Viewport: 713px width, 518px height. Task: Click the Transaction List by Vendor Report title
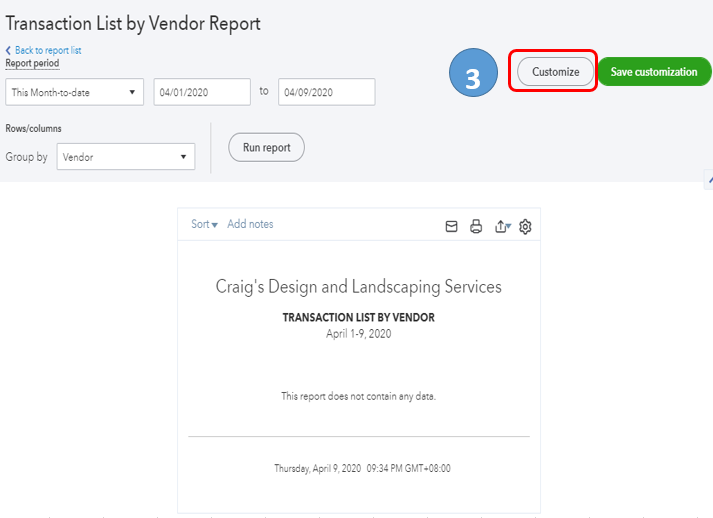click(133, 23)
